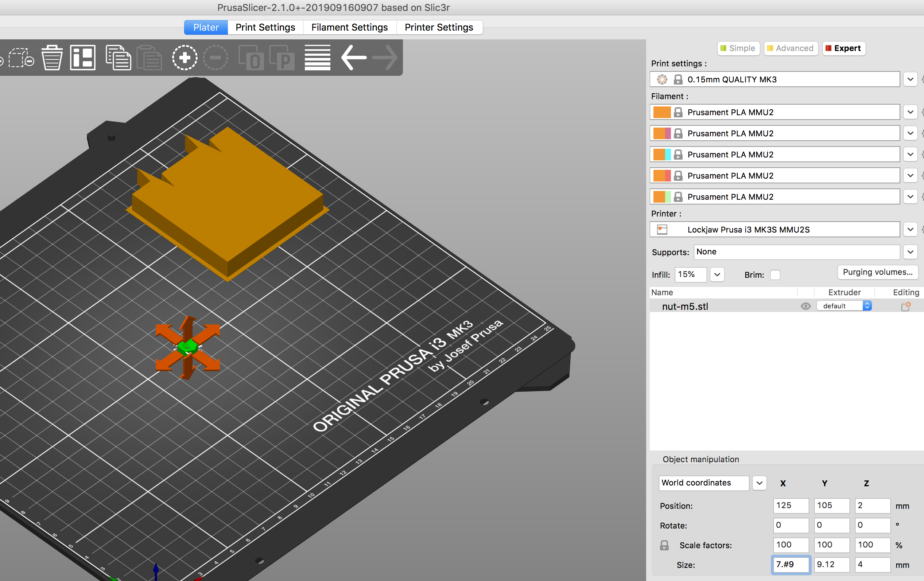
Task: Copy the selected object
Action: point(118,58)
